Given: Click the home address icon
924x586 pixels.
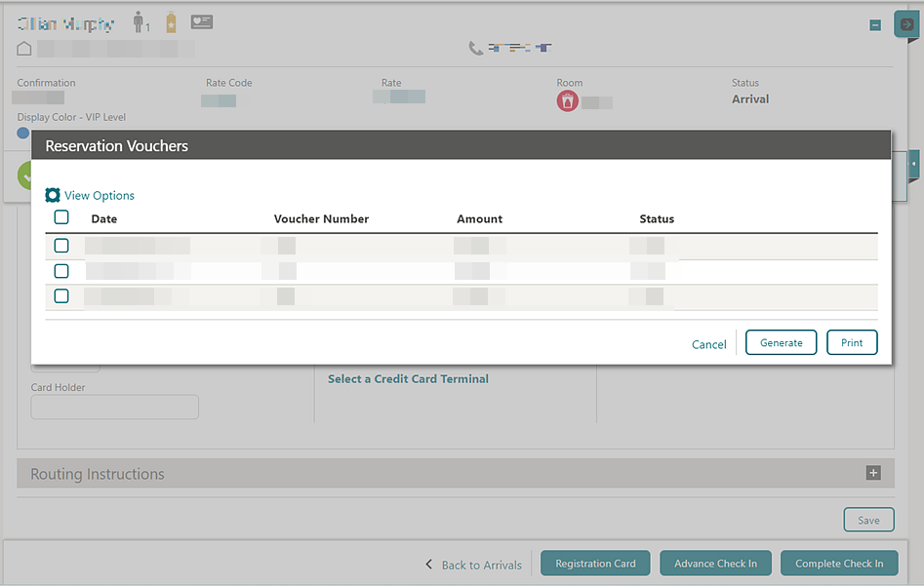Looking at the screenshot, I should click(x=24, y=49).
